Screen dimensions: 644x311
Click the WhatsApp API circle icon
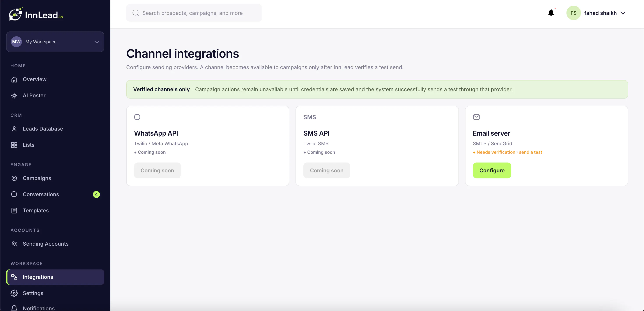(x=137, y=117)
